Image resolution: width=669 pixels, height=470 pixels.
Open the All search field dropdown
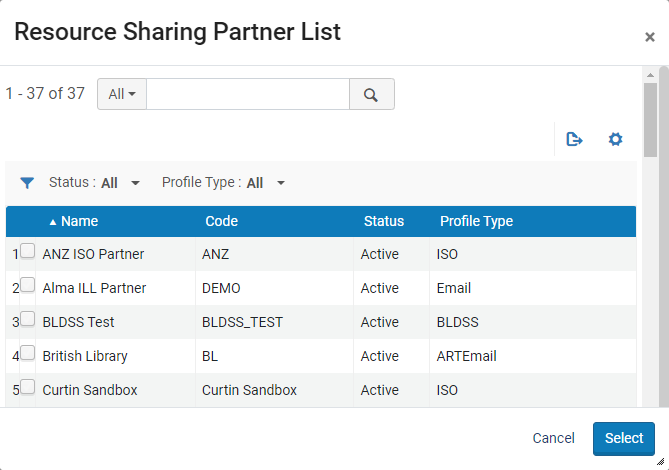click(122, 94)
